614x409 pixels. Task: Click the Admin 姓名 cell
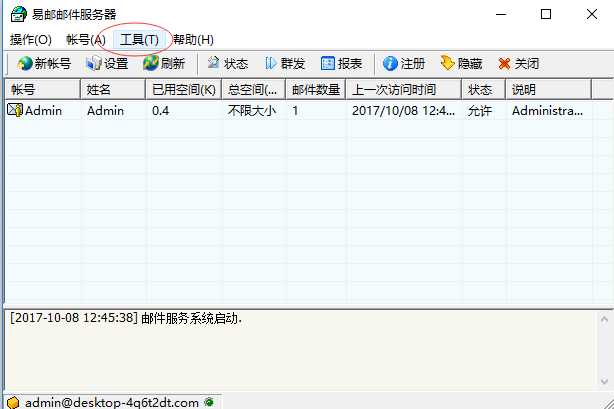(x=105, y=111)
